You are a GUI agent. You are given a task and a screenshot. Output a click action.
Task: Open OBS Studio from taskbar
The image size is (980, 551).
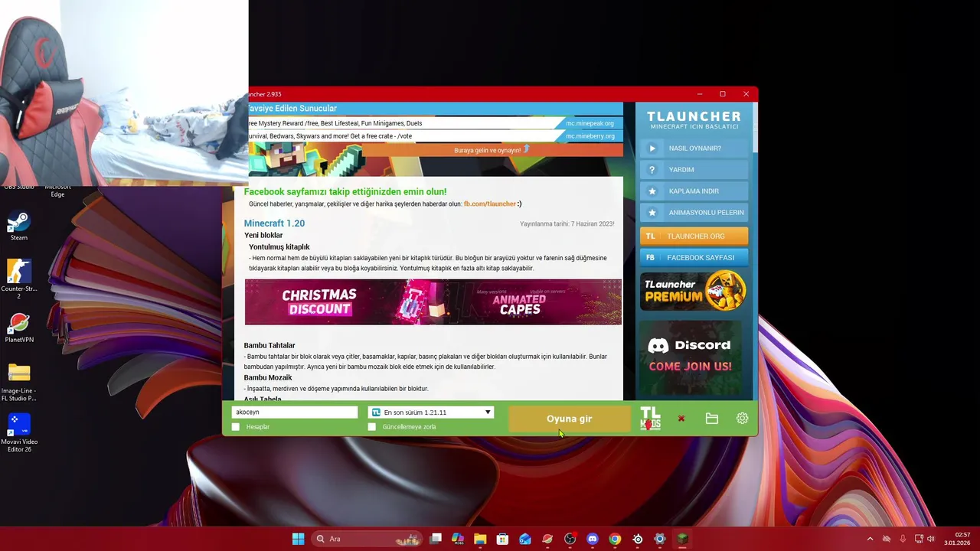570,539
